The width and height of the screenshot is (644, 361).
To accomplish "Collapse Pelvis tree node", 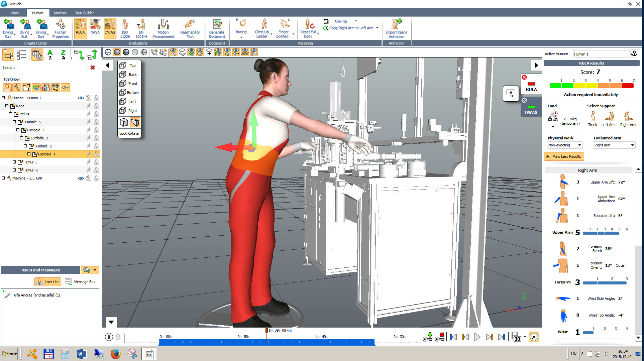I will pyautogui.click(x=11, y=114).
